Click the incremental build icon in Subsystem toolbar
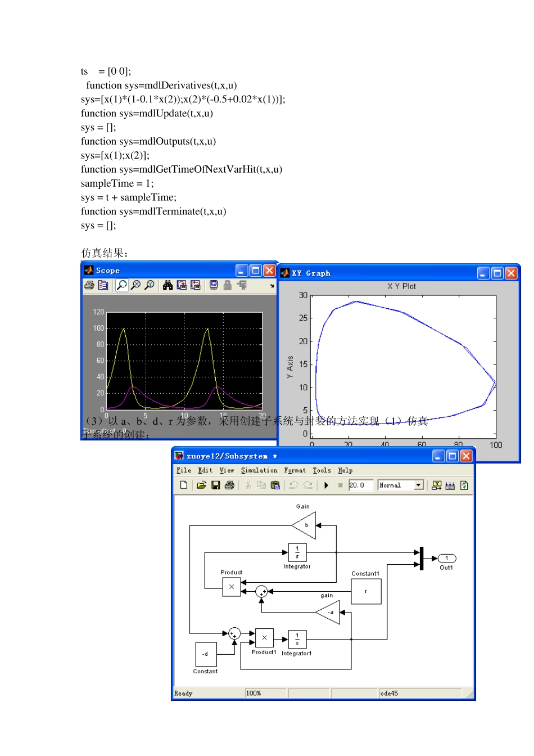 tap(437, 485)
